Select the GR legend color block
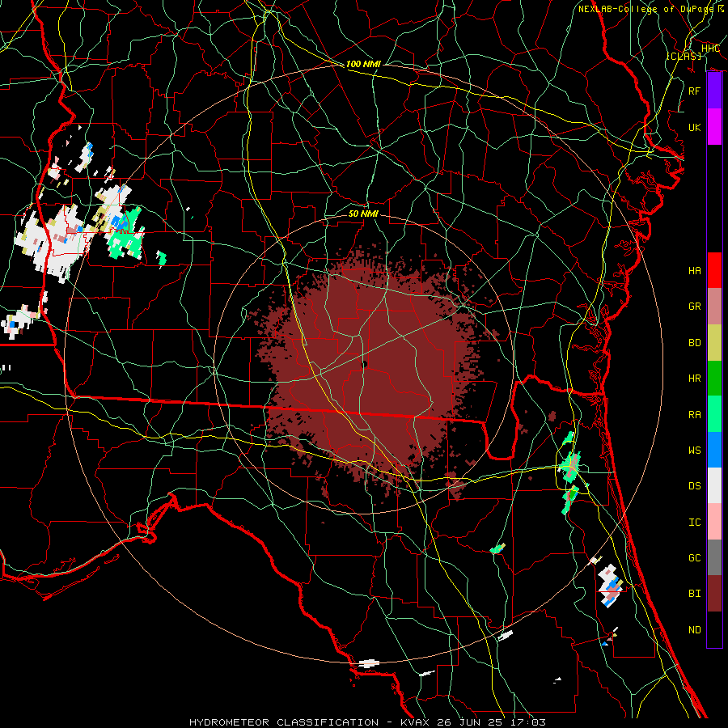The image size is (728, 728). 714,306
